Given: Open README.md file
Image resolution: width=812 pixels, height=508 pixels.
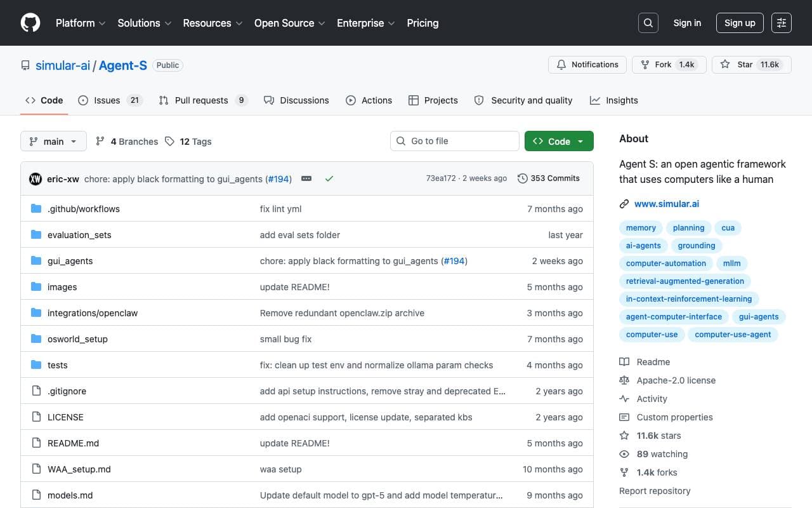Looking at the screenshot, I should [x=73, y=443].
